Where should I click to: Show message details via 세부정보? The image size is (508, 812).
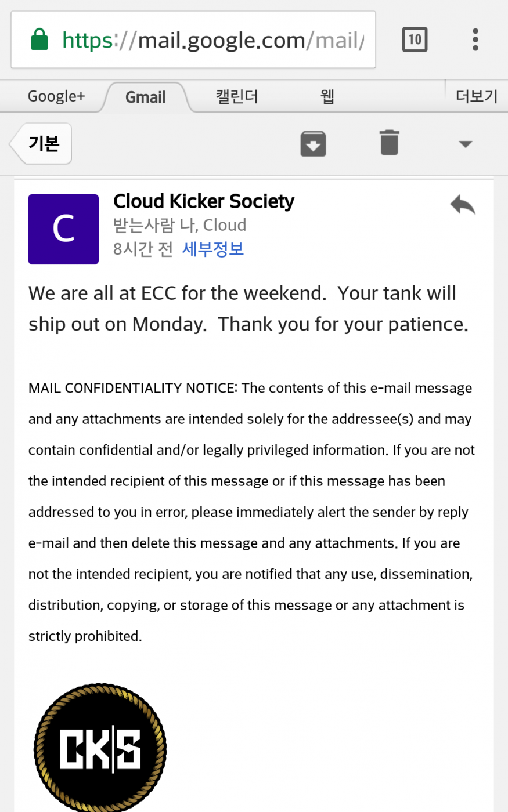(213, 249)
